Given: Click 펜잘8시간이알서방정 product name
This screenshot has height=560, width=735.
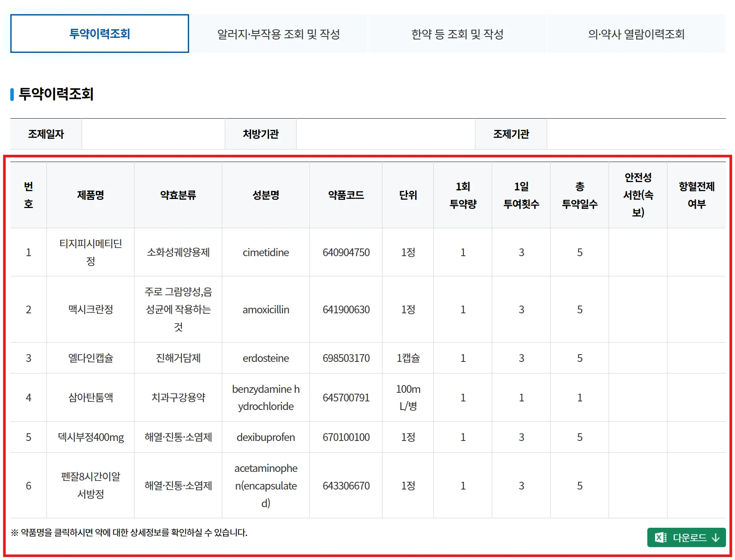Looking at the screenshot, I should pyautogui.click(x=90, y=485).
